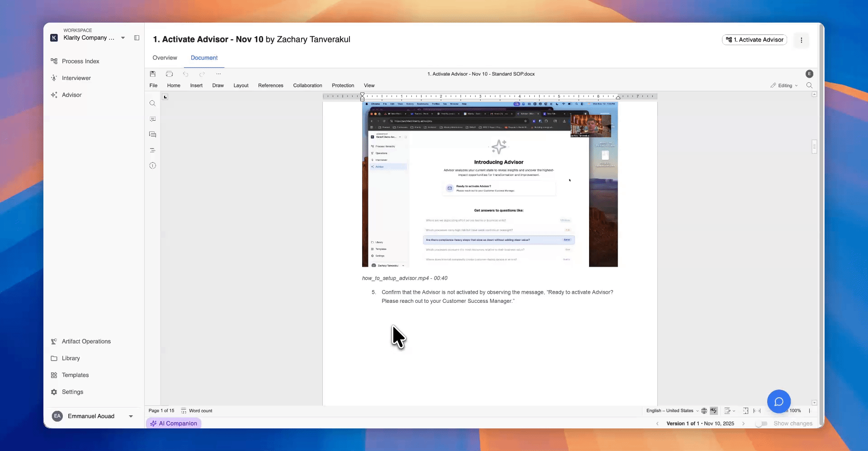Open Process Index in the sidebar
The height and width of the screenshot is (451, 868).
click(80, 61)
